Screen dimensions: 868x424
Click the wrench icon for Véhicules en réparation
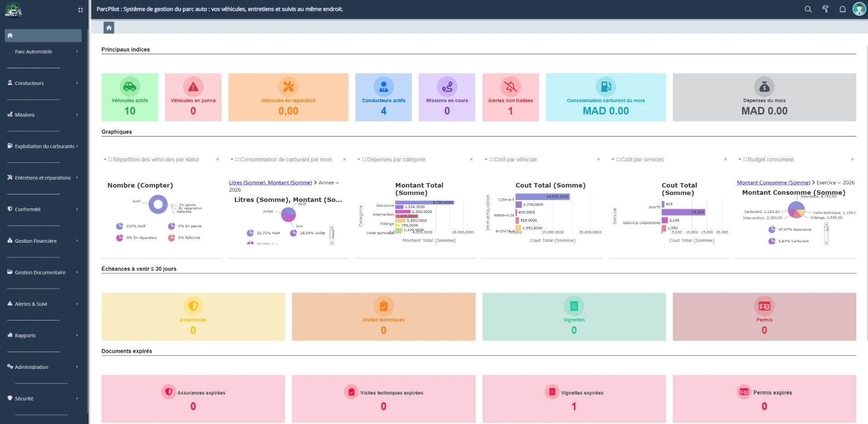point(288,86)
